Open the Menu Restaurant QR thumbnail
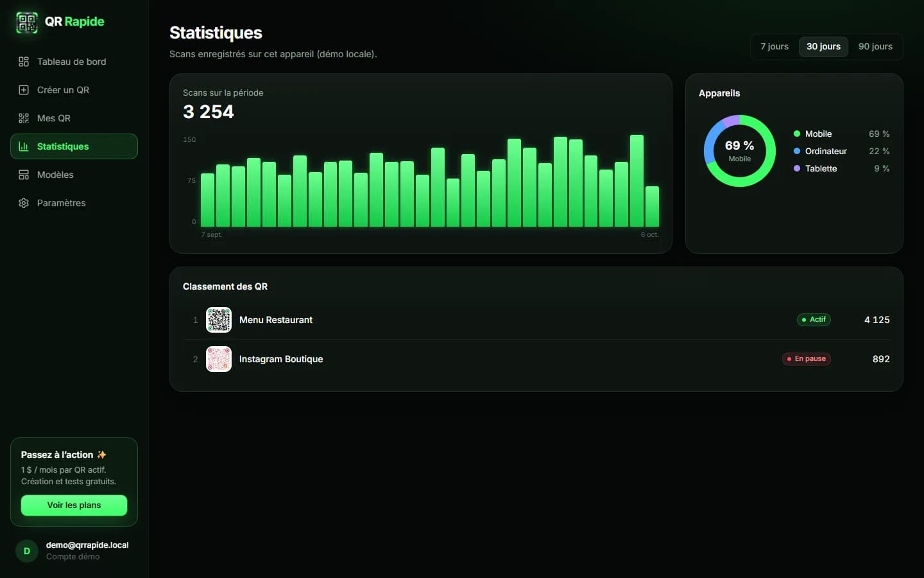The image size is (924, 578). [219, 320]
